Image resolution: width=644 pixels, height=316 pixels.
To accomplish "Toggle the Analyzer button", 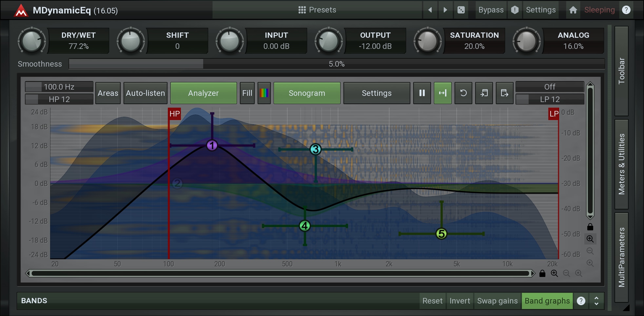I will [x=204, y=93].
